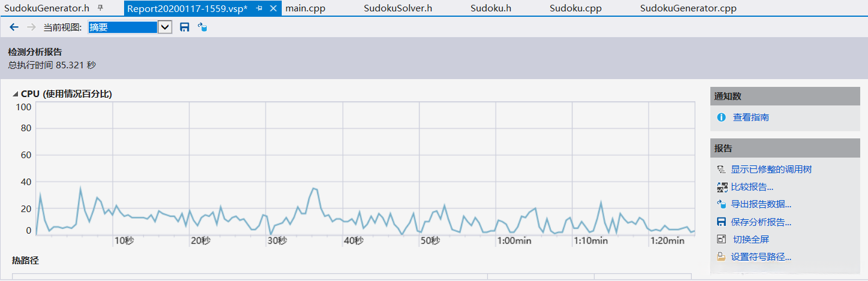Save report using the floppy disk icon
The image size is (868, 281).
pyautogui.click(x=185, y=27)
